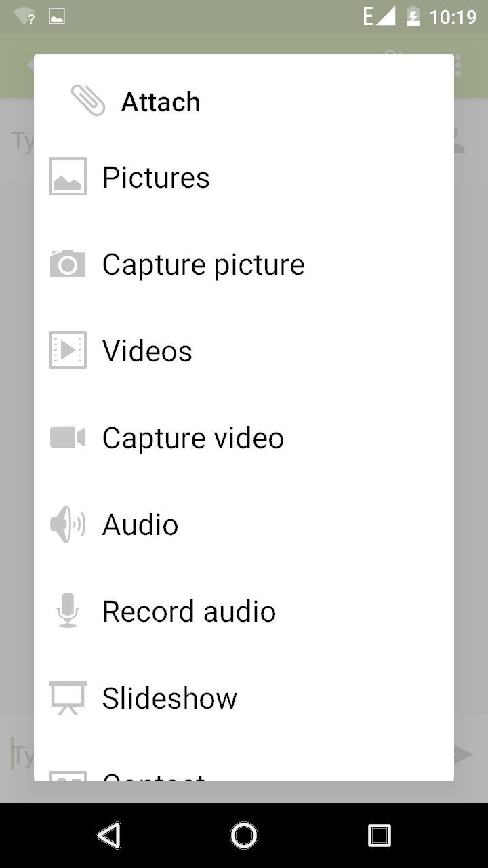Tap the Audio speaker icon

click(68, 524)
